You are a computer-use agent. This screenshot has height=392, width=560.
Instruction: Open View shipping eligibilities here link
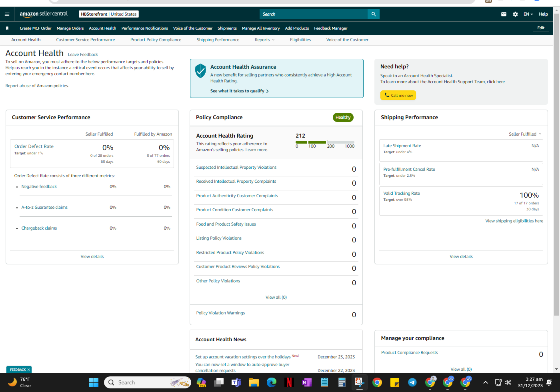pyautogui.click(x=514, y=221)
